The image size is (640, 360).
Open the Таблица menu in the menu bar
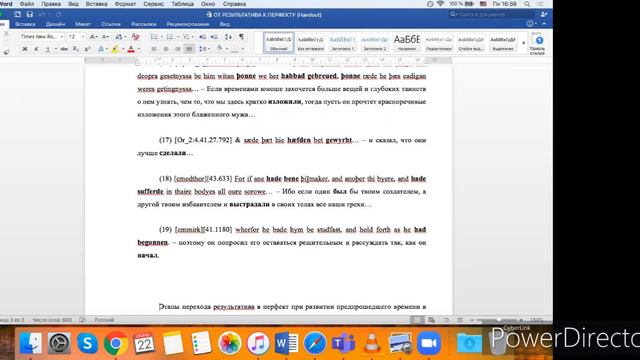182,4
